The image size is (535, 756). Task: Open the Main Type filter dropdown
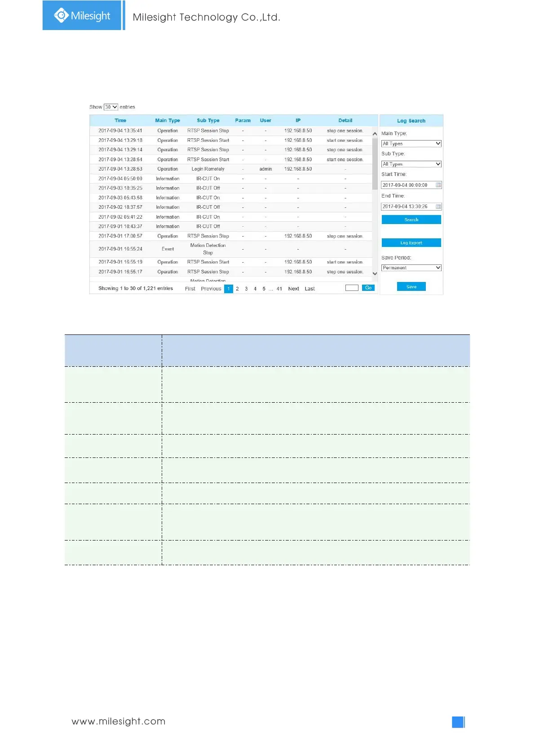pos(411,144)
